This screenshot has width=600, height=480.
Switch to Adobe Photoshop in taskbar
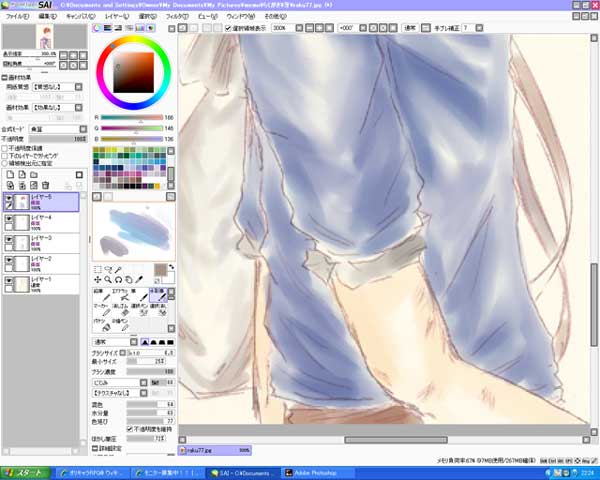pyautogui.click(x=319, y=473)
